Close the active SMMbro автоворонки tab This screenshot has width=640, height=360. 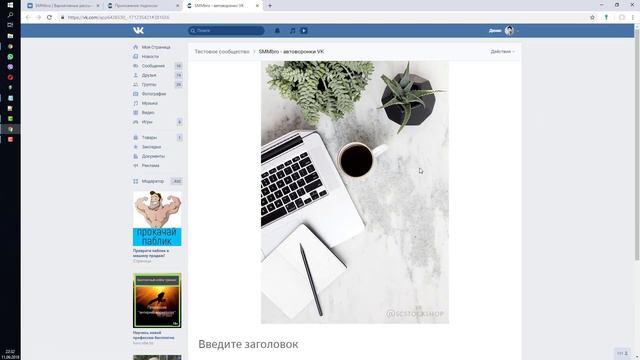pyautogui.click(x=257, y=6)
